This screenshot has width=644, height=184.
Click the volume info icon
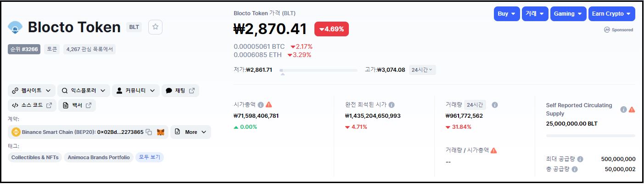495,105
